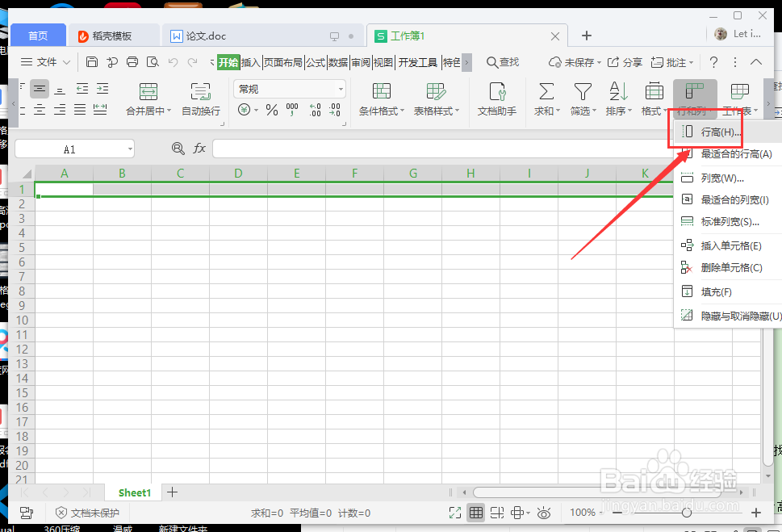Viewport: 782px width, 532px height.
Task: Expand the File (文件) menu
Action: coord(45,62)
